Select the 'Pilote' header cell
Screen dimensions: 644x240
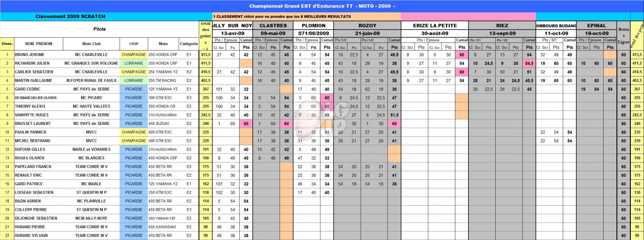[x=99, y=29]
